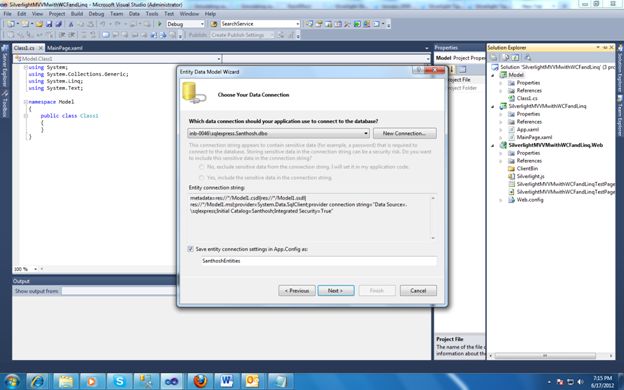Click the Save All toolbar icon
Screen dimensions: 624x390
(x=58, y=24)
